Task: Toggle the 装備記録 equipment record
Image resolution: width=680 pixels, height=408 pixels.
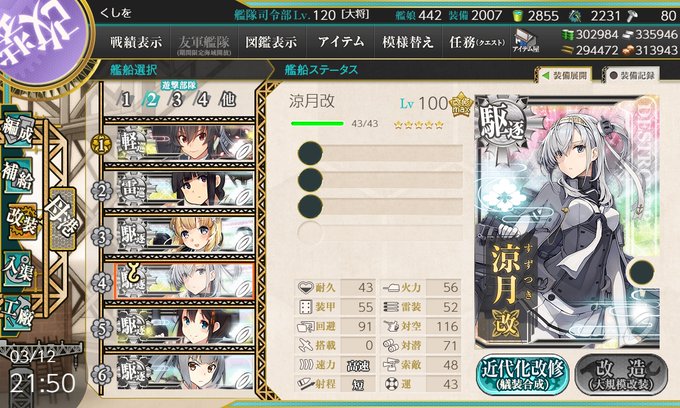Action: [x=631, y=75]
